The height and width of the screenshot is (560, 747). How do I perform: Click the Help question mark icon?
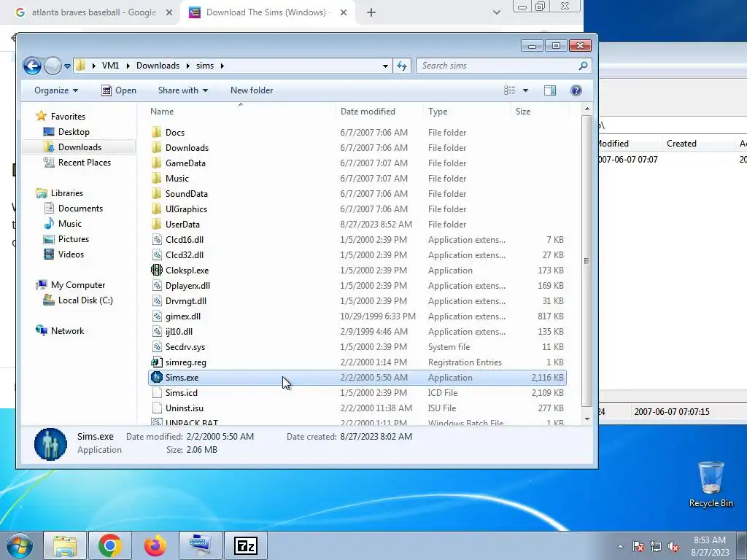tap(576, 90)
